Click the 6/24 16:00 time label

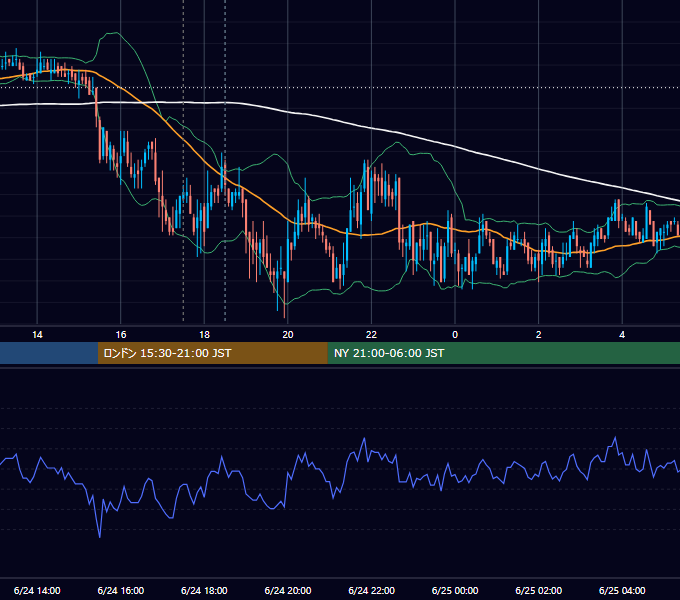121,590
